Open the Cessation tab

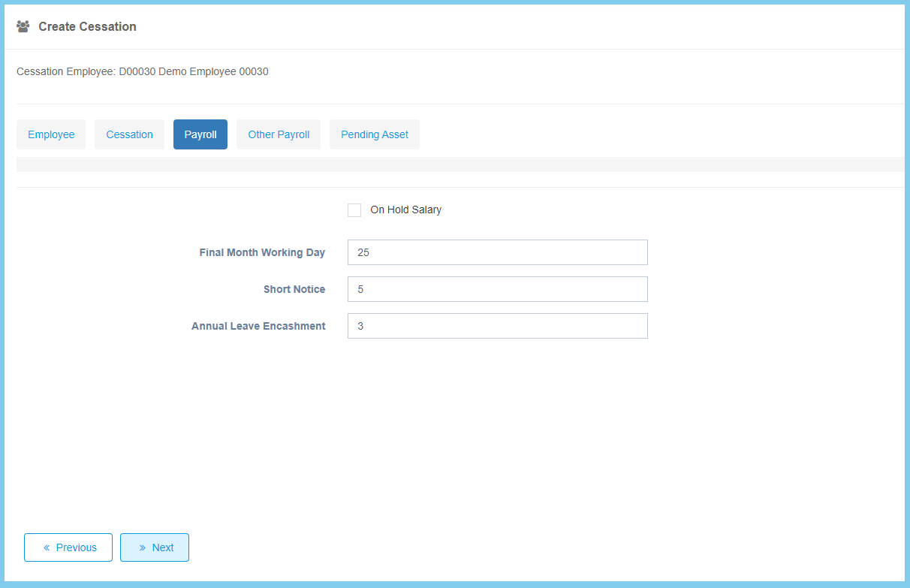[129, 134]
